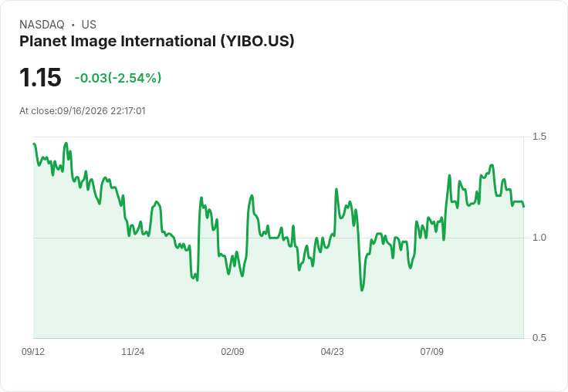Select the -0.03(-2.54%) price change text
The height and width of the screenshot is (392, 568).
[x=118, y=78]
